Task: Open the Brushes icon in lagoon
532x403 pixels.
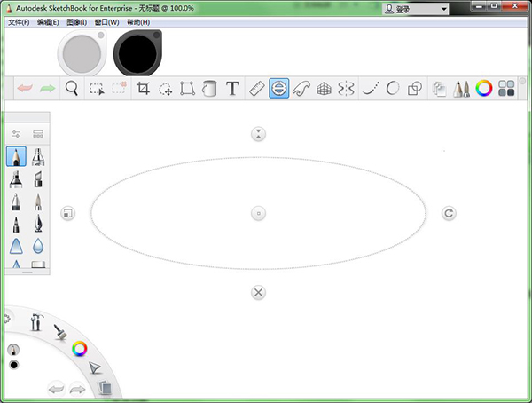Action: (60, 332)
